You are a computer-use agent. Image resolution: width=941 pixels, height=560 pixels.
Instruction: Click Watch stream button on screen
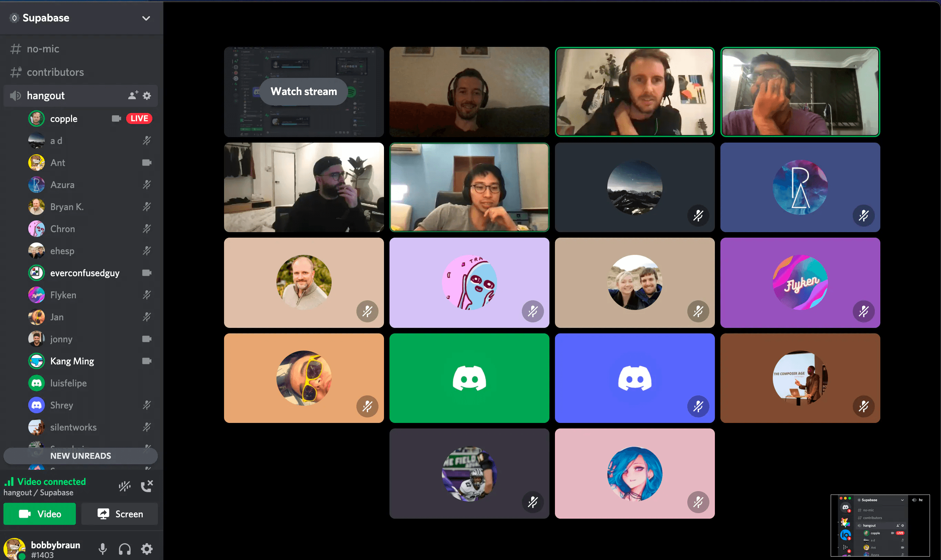(303, 91)
